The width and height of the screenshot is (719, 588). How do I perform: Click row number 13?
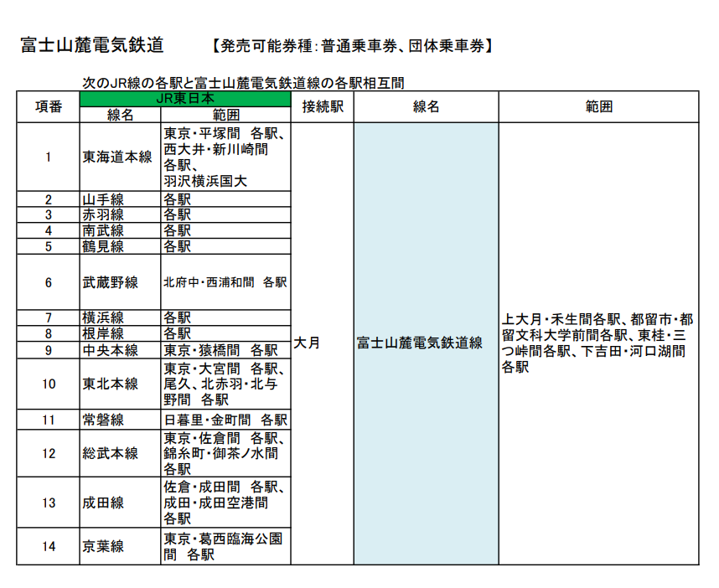(x=48, y=503)
